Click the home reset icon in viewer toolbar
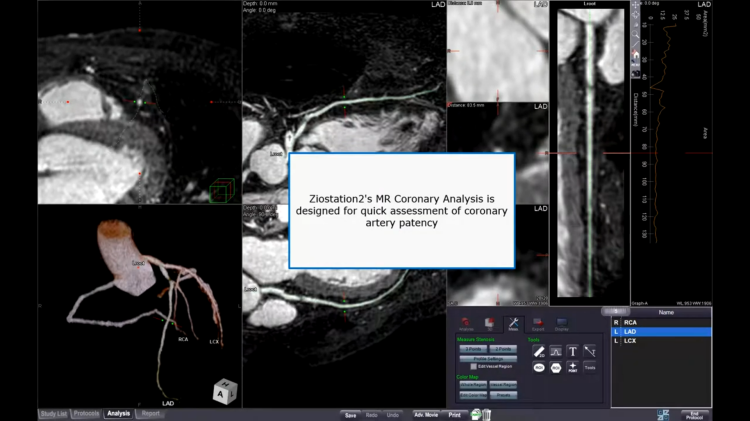 click(635, 56)
